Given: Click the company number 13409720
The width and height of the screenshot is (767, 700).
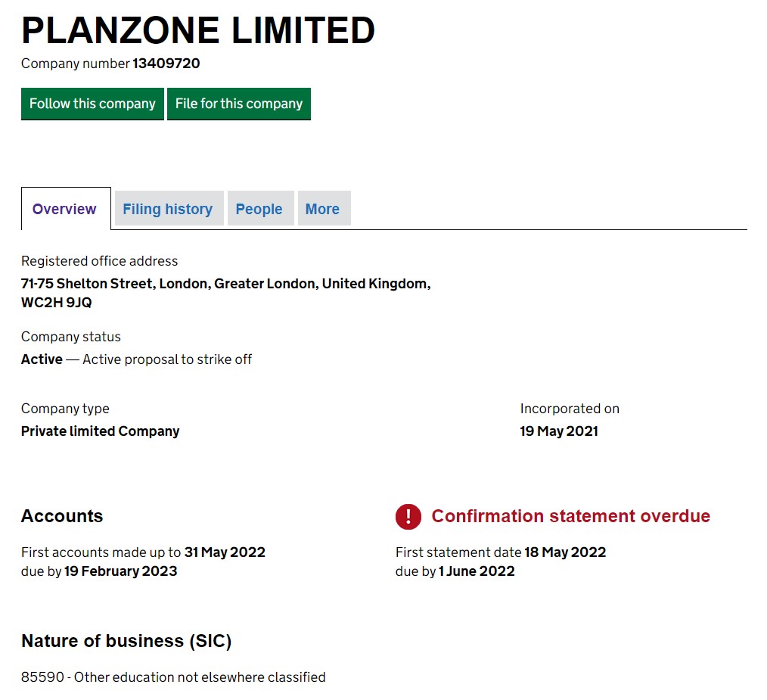Looking at the screenshot, I should (166, 64).
